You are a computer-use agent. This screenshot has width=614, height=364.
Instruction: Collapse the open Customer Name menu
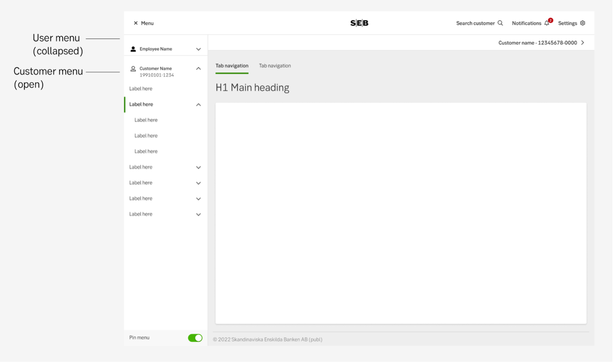point(198,69)
